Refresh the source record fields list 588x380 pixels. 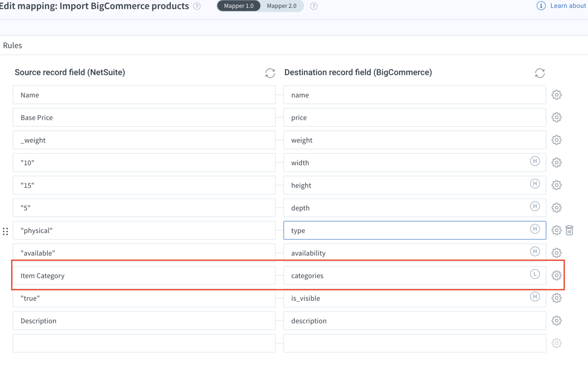click(270, 73)
